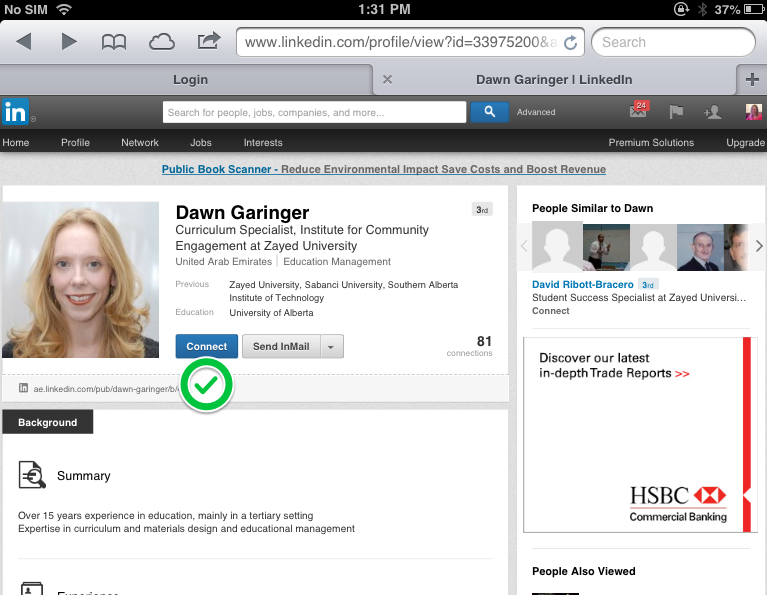Open a new tab with plus button
Screen dimensions: 767x595
tap(752, 79)
